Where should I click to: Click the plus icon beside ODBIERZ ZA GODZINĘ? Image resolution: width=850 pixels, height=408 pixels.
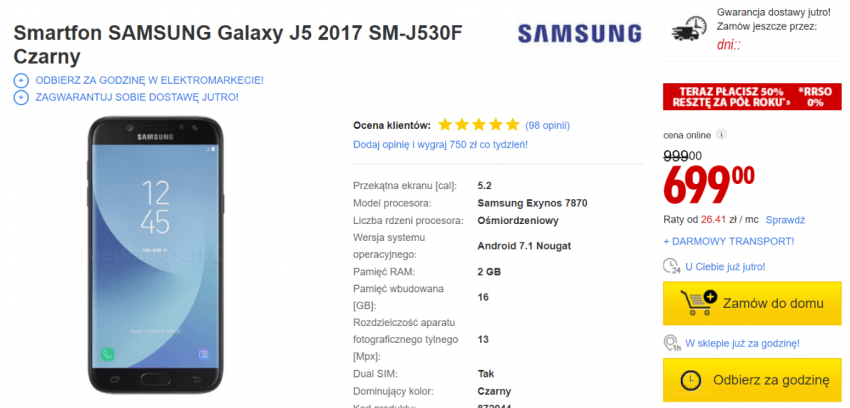(21, 81)
